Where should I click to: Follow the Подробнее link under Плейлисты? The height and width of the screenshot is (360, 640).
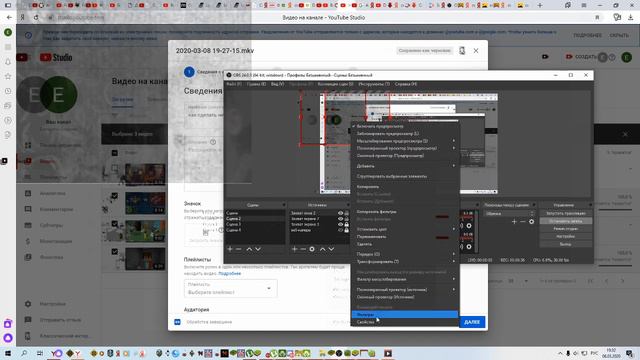click(x=229, y=273)
